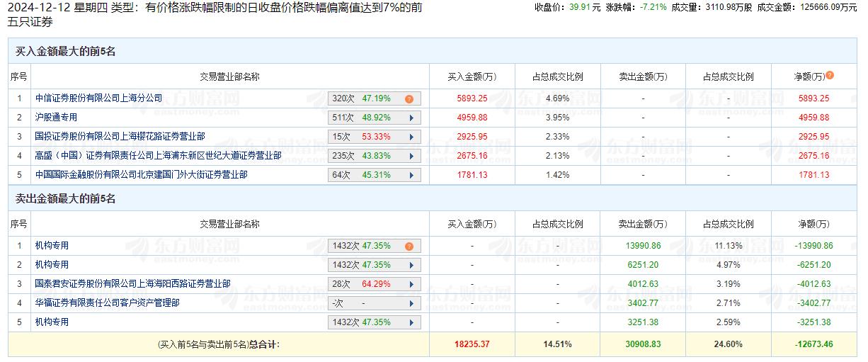This screenshot has height=362, width=868.
Task: Click the net value -13990.86
Action: click(813, 246)
